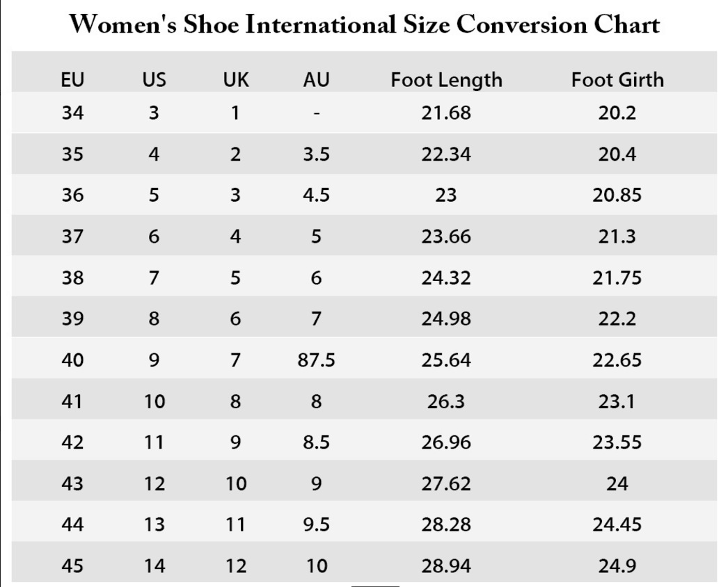The width and height of the screenshot is (728, 587).
Task: Click the EU column header
Action: pyautogui.click(x=72, y=80)
